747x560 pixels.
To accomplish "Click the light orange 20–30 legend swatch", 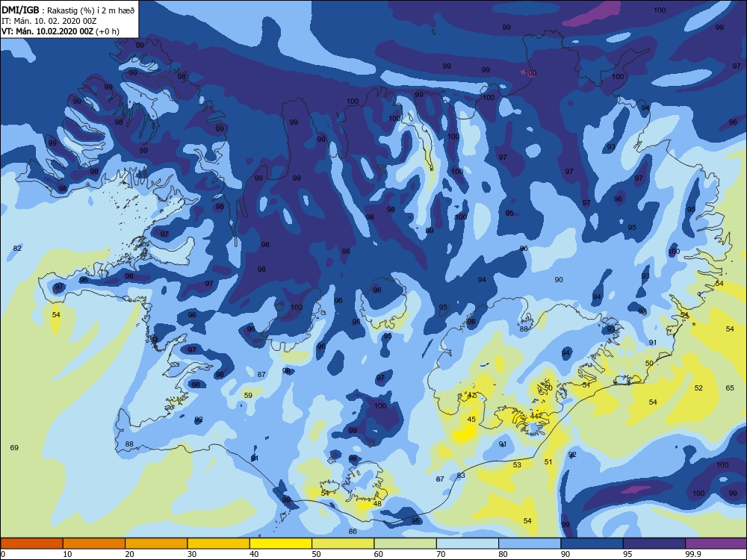I will 156,544.
